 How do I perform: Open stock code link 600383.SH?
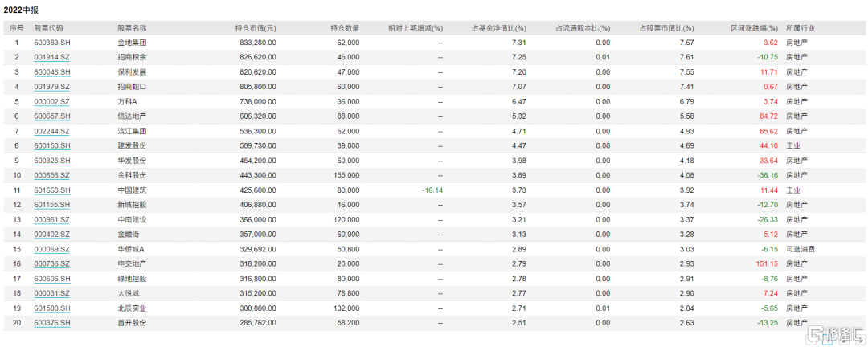[52, 43]
